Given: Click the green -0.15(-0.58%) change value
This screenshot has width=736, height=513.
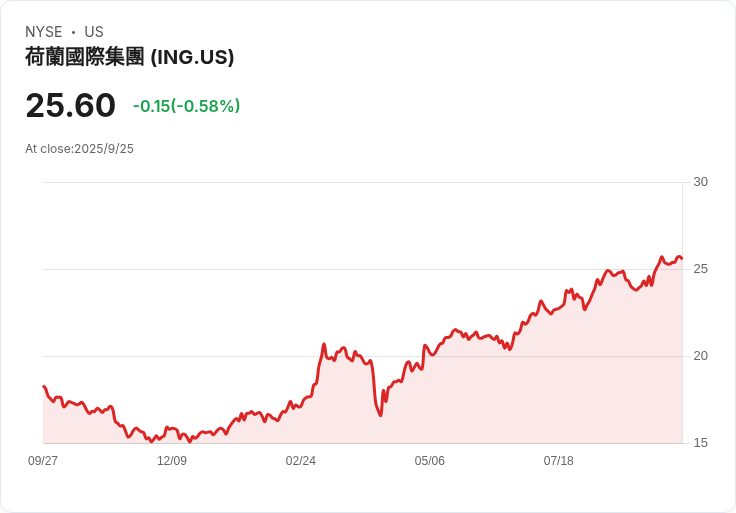Looking at the screenshot, I should (x=186, y=106).
